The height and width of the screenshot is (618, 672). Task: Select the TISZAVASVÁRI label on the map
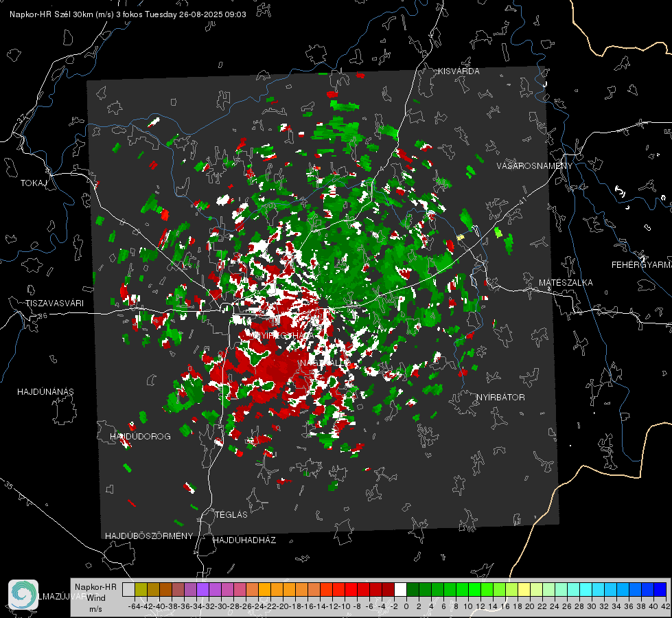[54, 304]
